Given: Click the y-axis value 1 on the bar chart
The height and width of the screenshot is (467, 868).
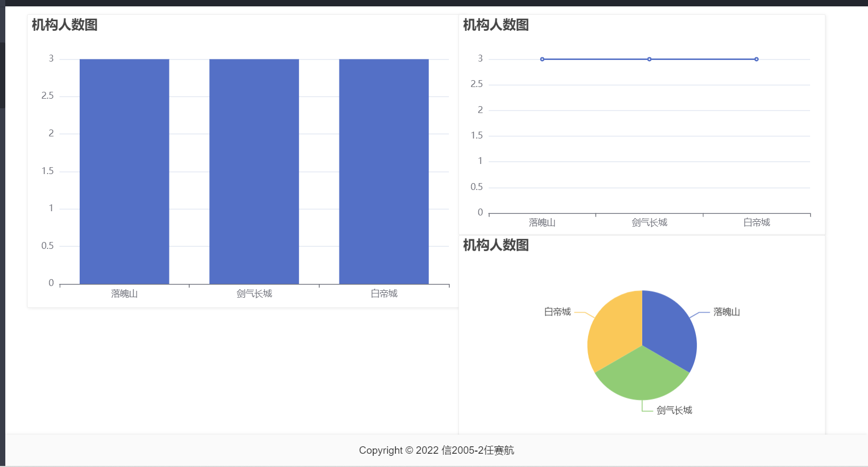Looking at the screenshot, I should pos(51,208).
